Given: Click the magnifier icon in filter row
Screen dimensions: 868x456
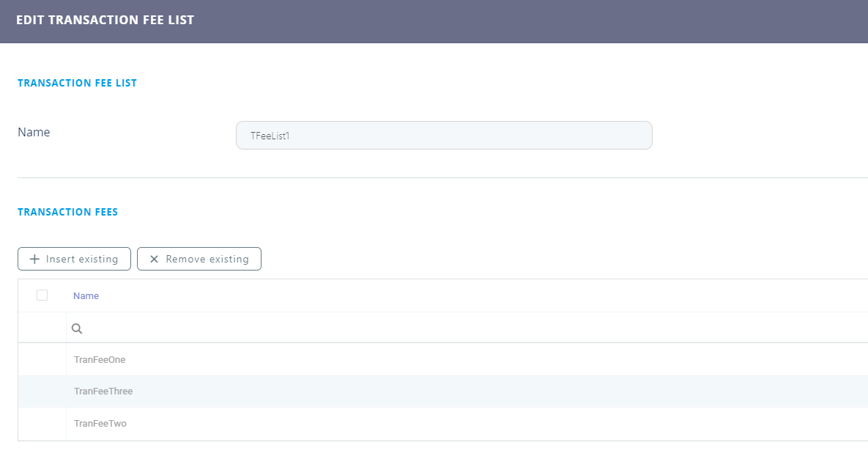Looking at the screenshot, I should pos(77,329).
